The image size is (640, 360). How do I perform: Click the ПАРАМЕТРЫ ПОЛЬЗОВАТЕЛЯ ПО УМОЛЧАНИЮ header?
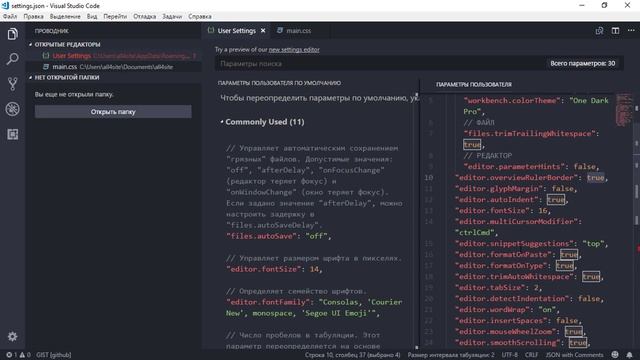[x=279, y=83]
